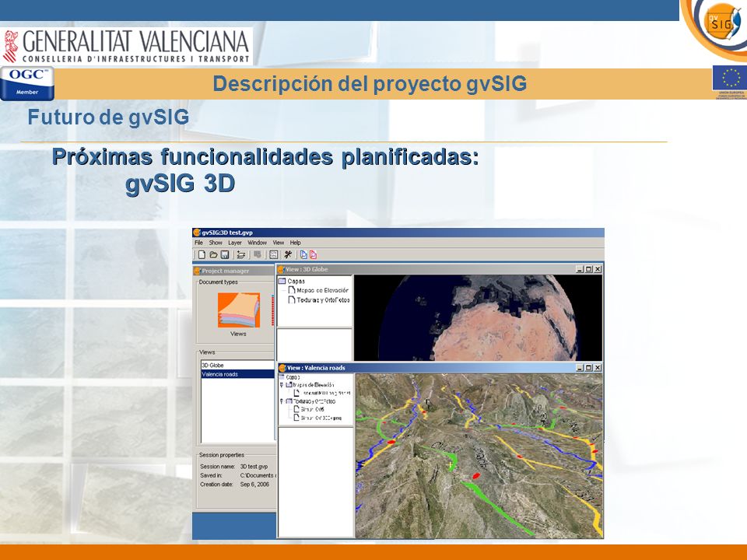Open the View menu
This screenshot has height=560, width=747.
coord(279,243)
